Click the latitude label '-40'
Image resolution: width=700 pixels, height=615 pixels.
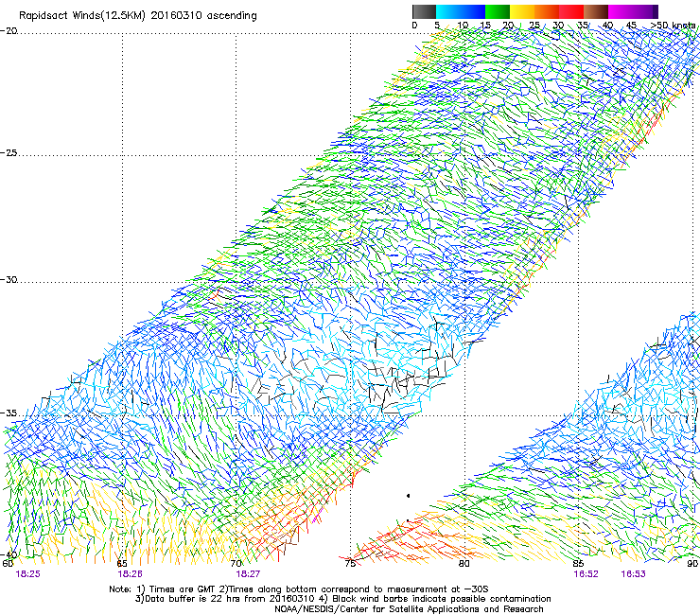pos(9,554)
